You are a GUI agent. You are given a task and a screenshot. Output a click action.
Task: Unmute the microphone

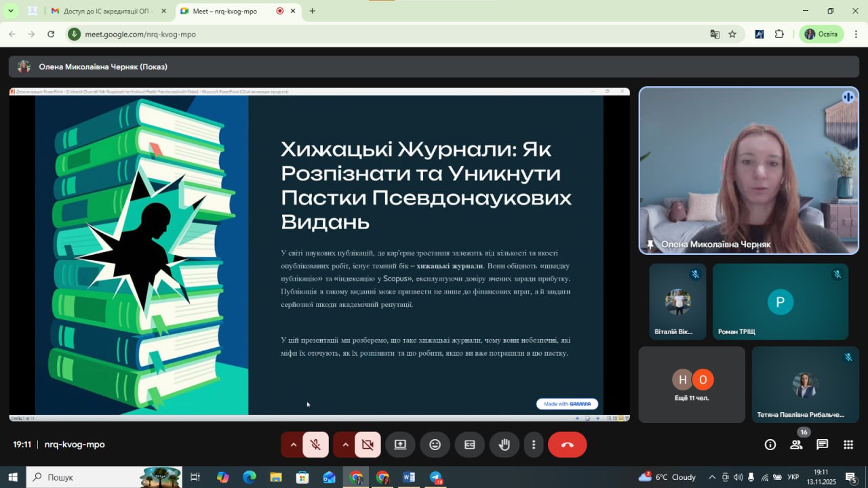(315, 445)
